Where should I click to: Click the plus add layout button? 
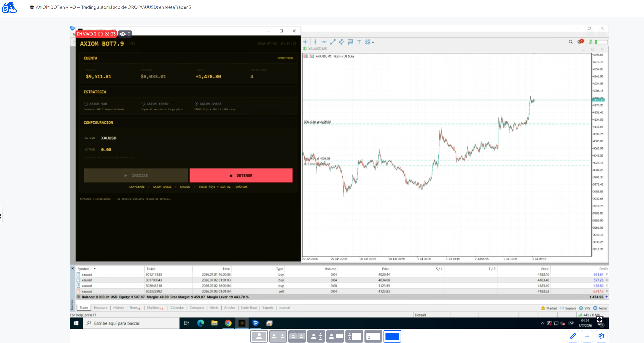[587, 336]
